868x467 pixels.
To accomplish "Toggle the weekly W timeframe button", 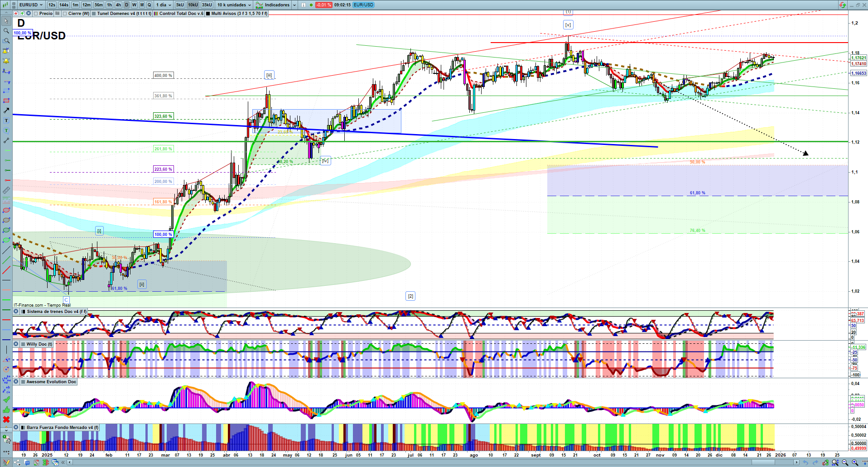I will 134,5.
